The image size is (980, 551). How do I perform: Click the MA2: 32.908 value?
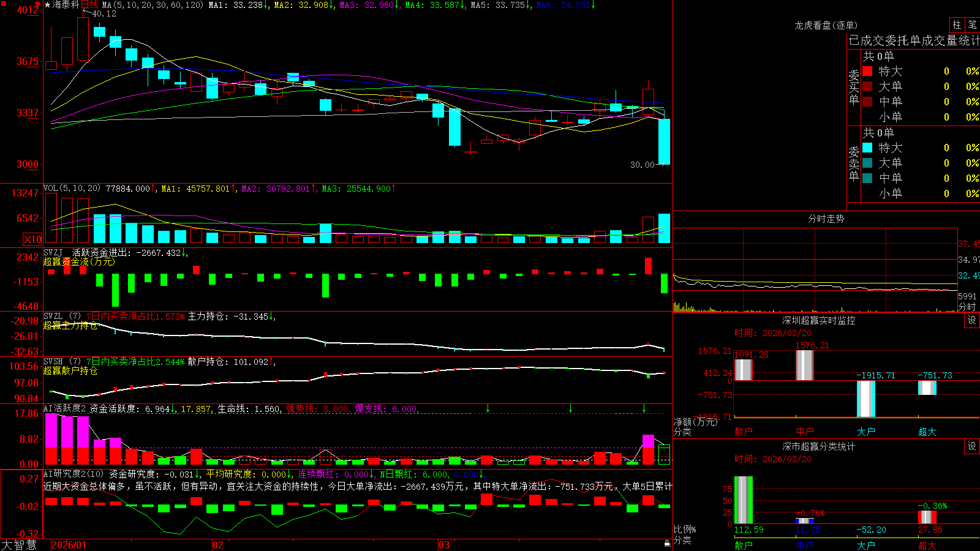point(301,5)
